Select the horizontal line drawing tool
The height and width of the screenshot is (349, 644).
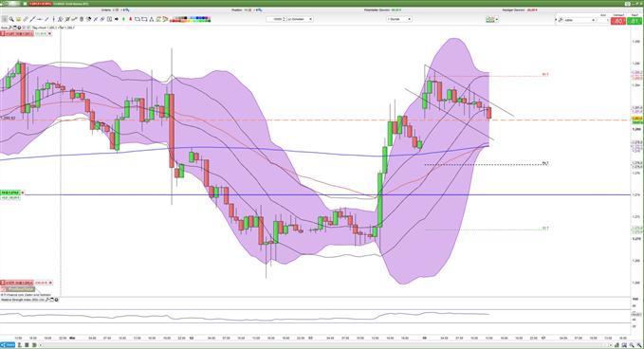point(39,19)
